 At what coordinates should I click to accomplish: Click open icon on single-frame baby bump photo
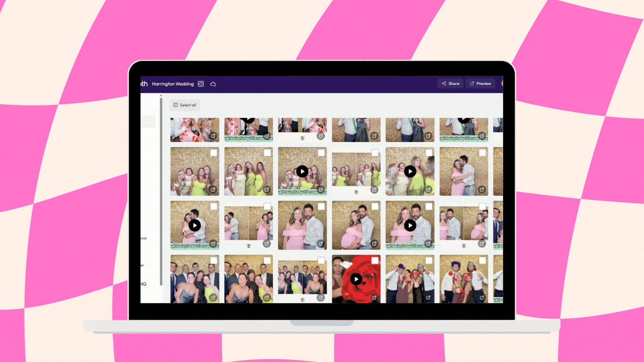[x=374, y=244]
